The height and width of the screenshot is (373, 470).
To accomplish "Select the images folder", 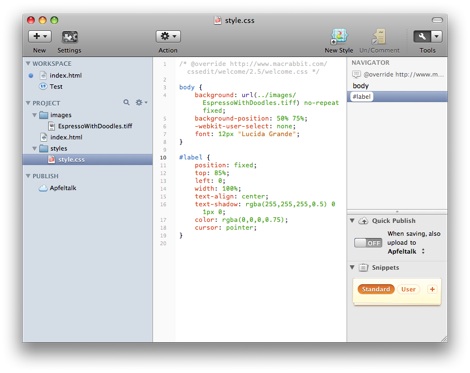I will pyautogui.click(x=61, y=115).
